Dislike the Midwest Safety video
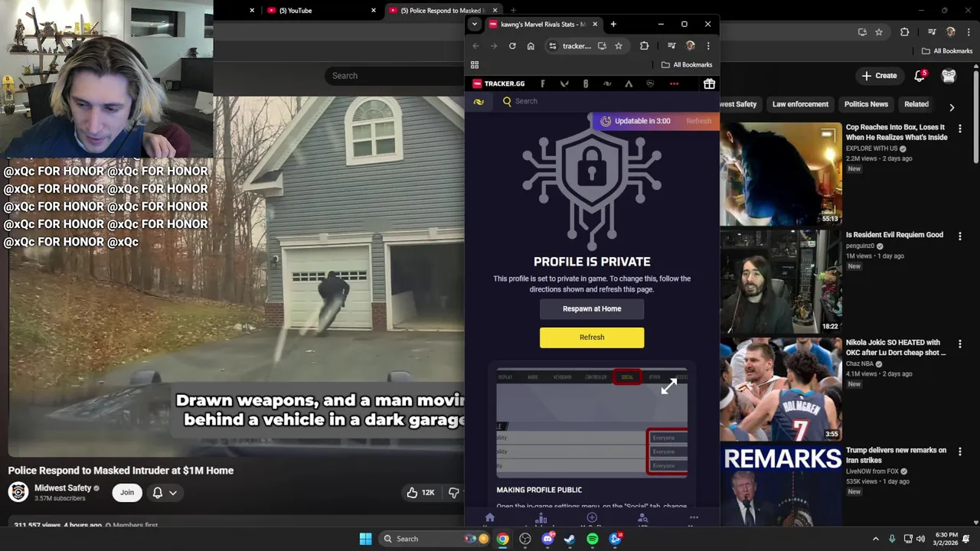Viewport: 980px width, 551px height. click(454, 493)
